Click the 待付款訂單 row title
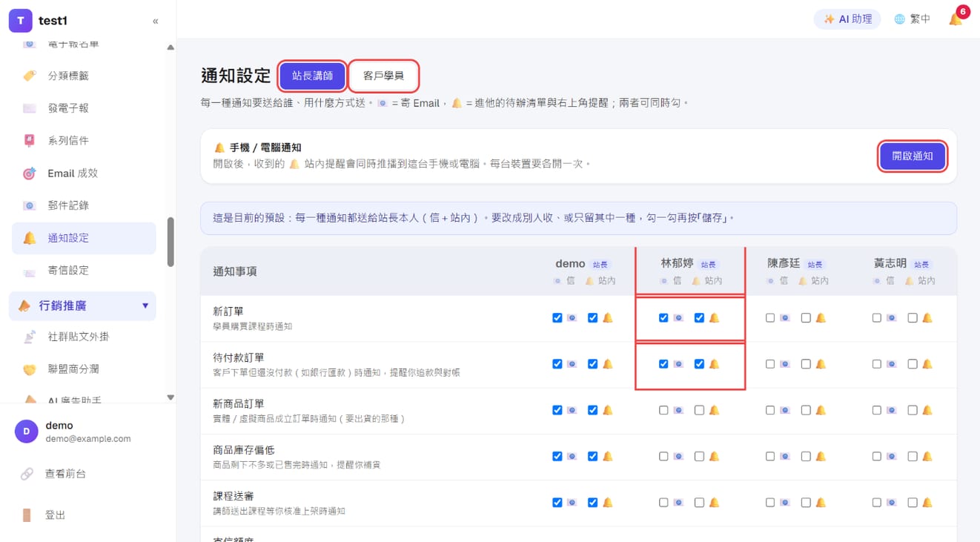Image resolution: width=980 pixels, height=542 pixels. pyautogui.click(x=239, y=358)
